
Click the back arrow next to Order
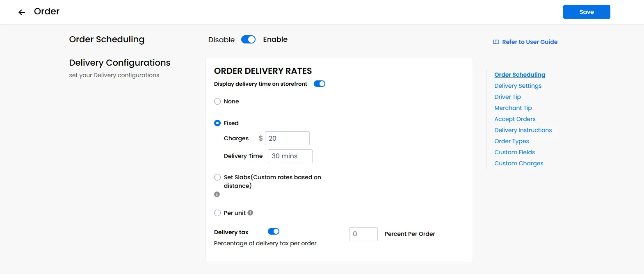click(x=22, y=12)
